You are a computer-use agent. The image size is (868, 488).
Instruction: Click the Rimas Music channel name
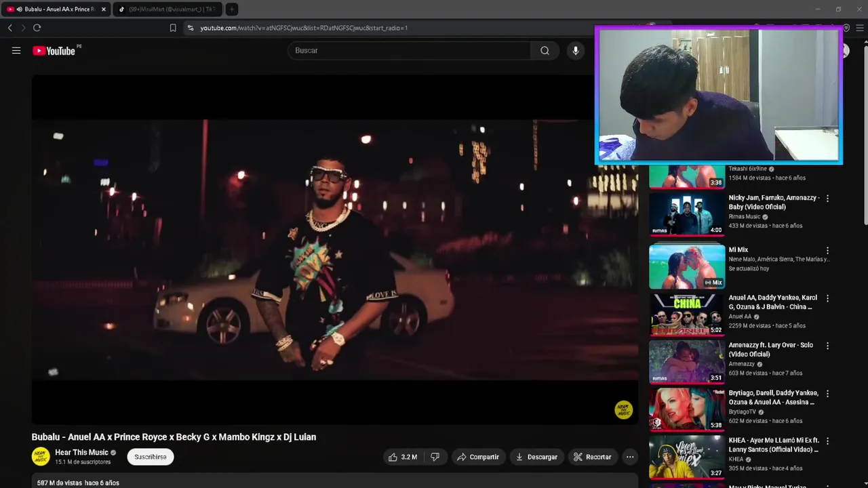(x=745, y=217)
